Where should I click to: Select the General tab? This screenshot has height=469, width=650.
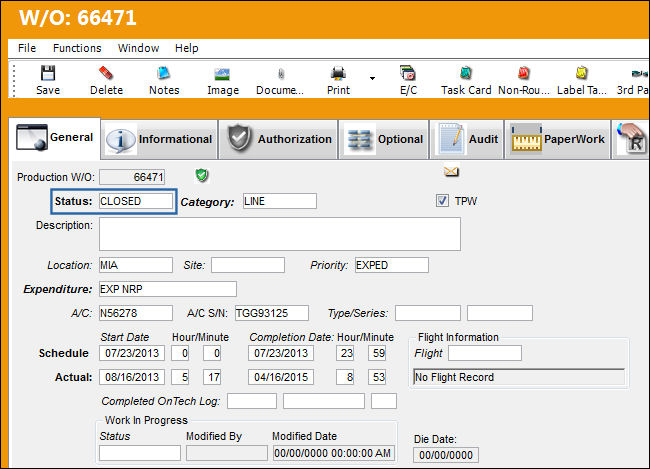54,138
